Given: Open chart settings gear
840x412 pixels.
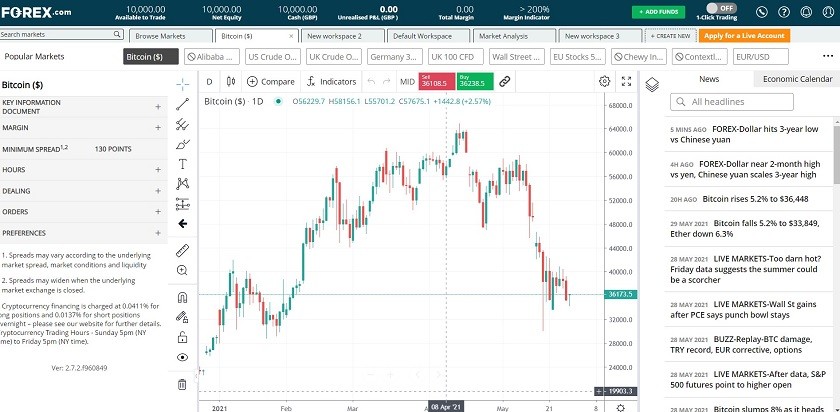Looking at the screenshot, I should point(604,81).
